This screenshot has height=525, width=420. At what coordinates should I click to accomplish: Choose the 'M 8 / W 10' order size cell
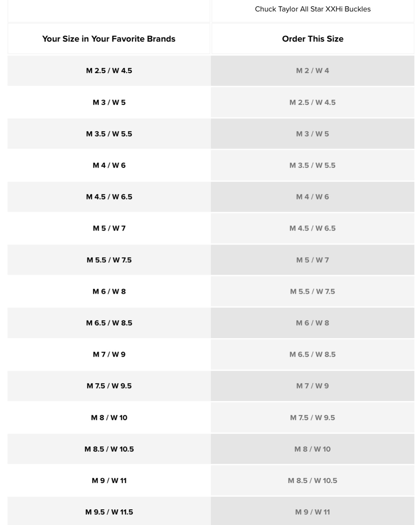313,449
